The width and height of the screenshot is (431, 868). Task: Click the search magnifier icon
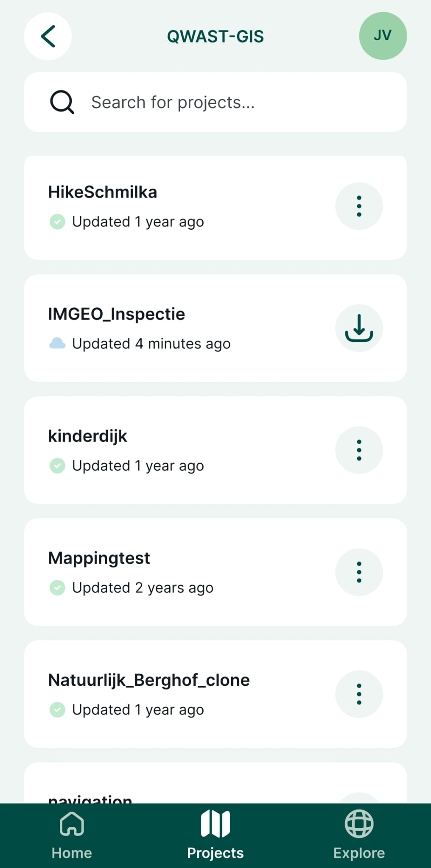pos(62,102)
